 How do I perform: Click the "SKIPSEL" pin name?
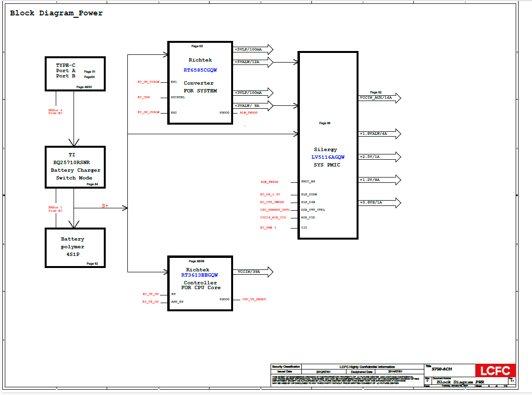(178, 98)
